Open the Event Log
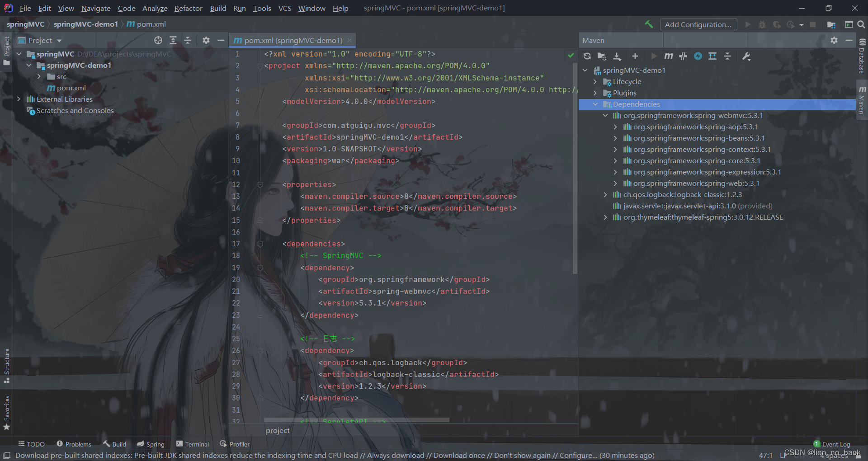Viewport: 868px width, 461px height. (832, 444)
